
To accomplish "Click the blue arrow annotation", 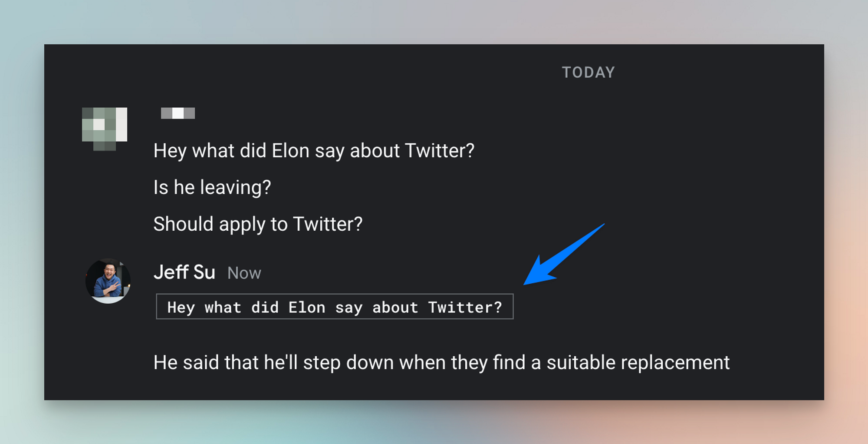I will pyautogui.click(x=564, y=255).
